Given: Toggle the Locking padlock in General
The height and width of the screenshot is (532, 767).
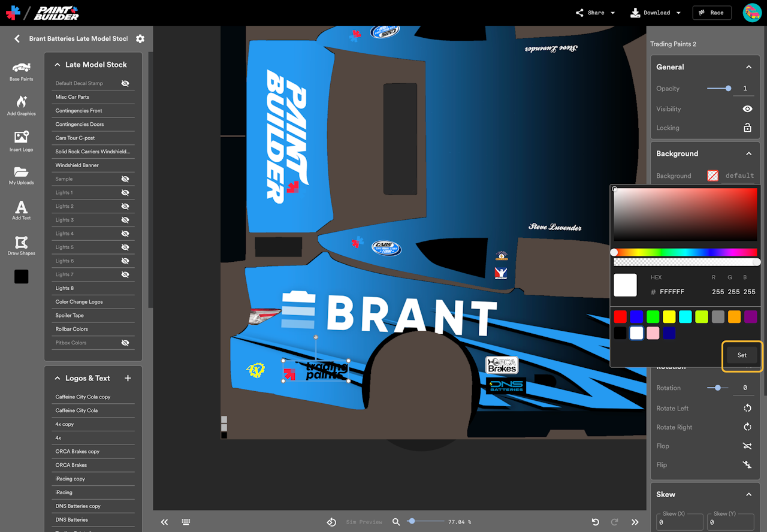Looking at the screenshot, I should [747, 128].
